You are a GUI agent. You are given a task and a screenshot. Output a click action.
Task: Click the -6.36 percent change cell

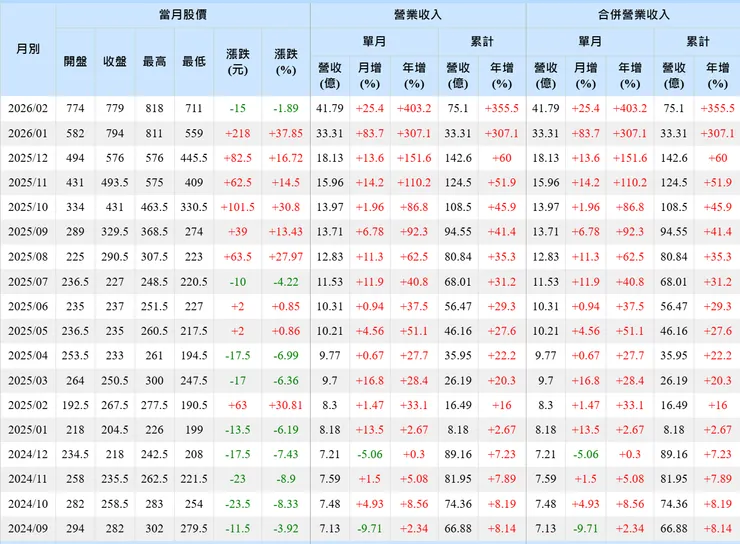point(286,381)
